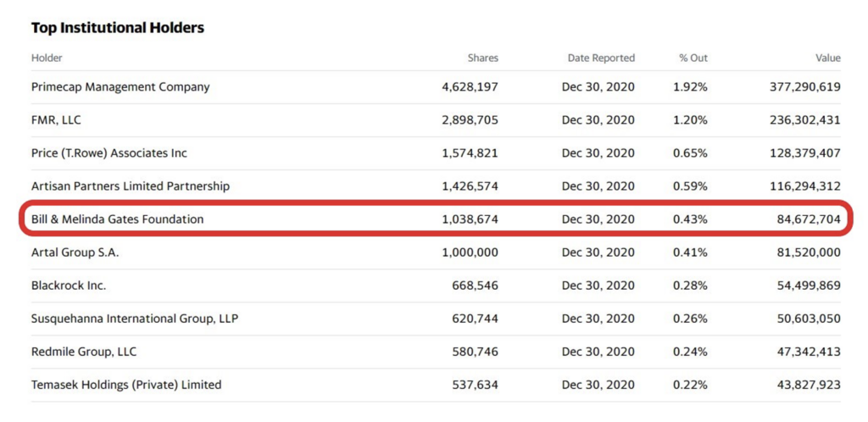Screen dimensions: 868x422
Task: Select the FMR, LLC holder row
Action: (x=56, y=120)
